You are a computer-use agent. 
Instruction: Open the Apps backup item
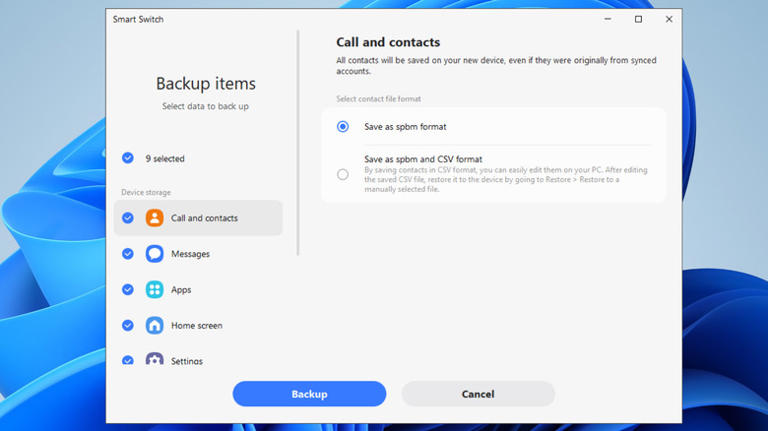tap(181, 290)
